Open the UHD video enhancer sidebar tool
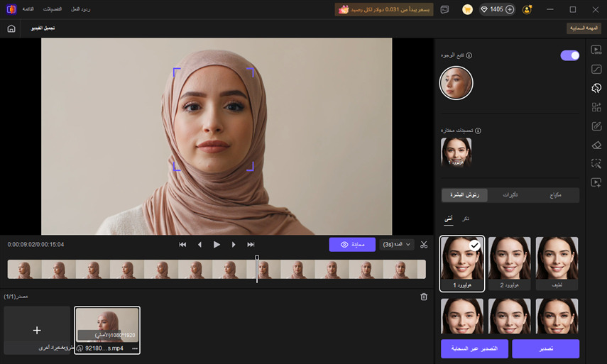 pos(596,50)
